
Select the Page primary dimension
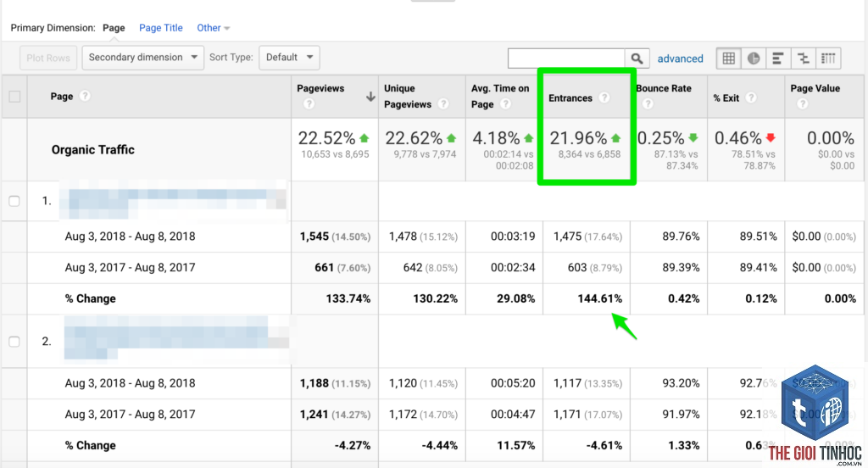114,28
